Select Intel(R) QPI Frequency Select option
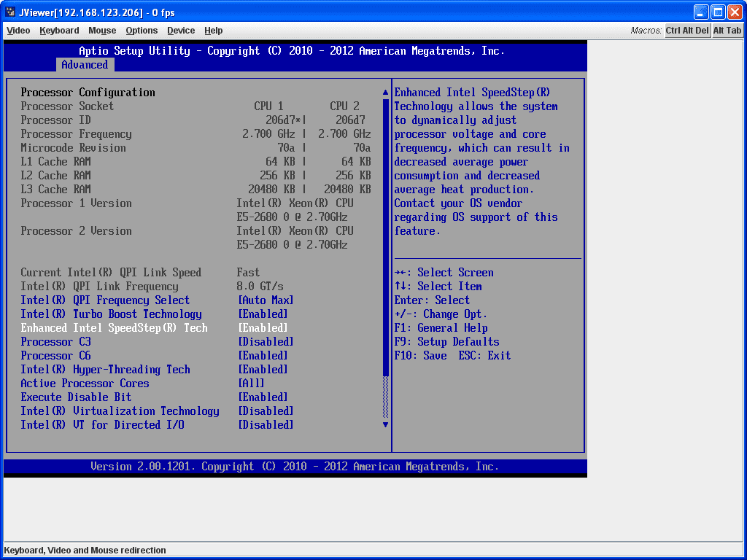The height and width of the screenshot is (560, 747). 105,300
